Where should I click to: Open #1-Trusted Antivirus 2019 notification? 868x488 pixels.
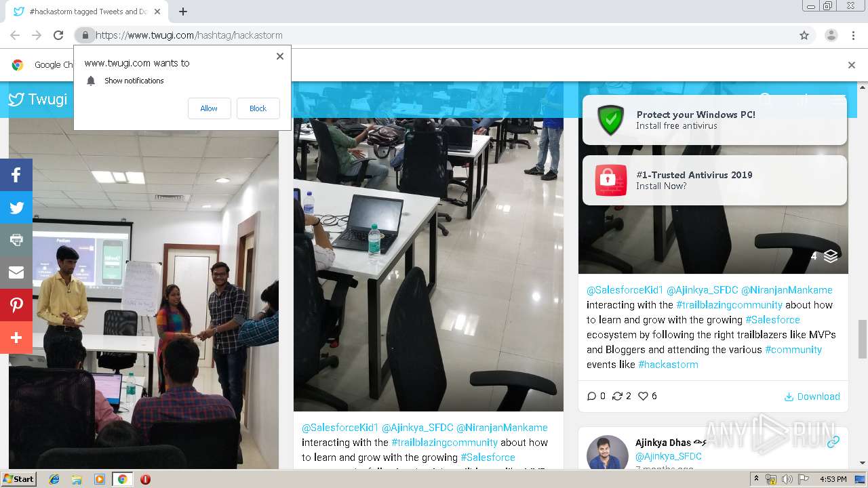click(x=714, y=180)
